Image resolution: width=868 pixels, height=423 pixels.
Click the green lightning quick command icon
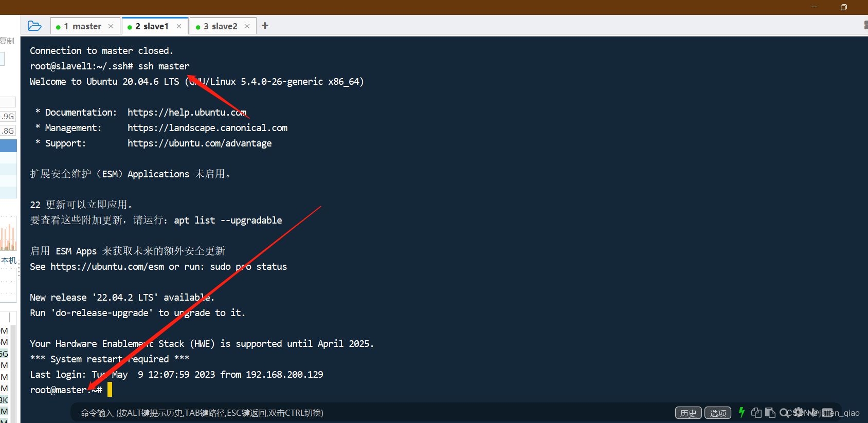coord(742,412)
